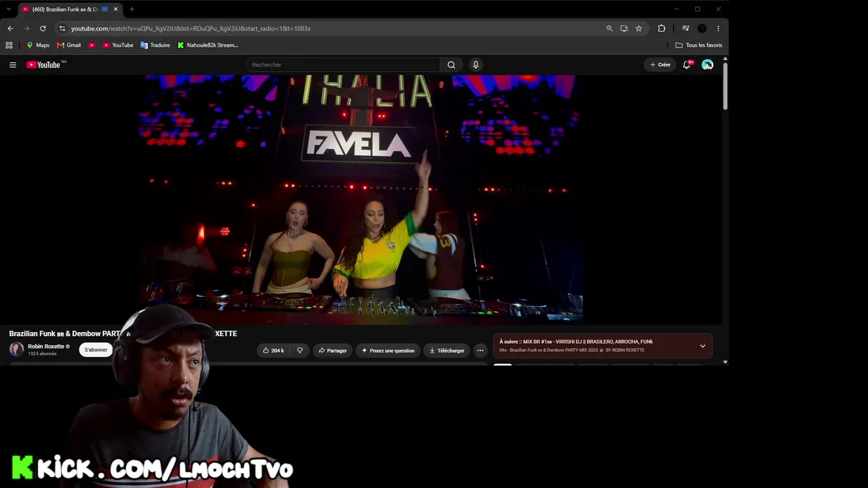
Task: Expand the À suivre playlist panel
Action: [x=703, y=346]
